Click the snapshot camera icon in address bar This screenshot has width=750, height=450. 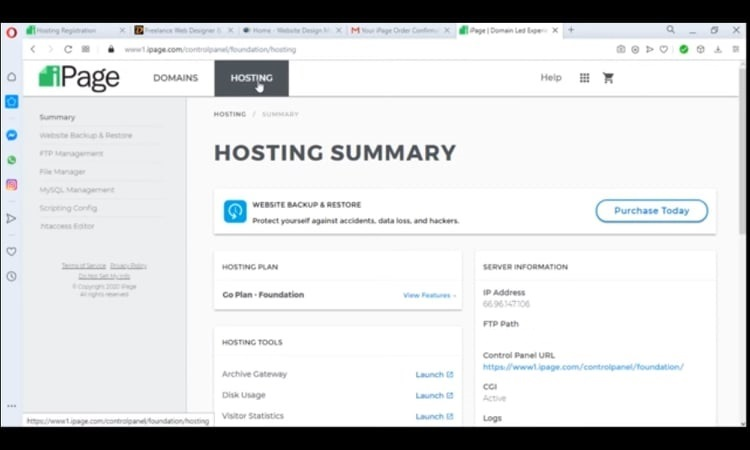[621, 49]
